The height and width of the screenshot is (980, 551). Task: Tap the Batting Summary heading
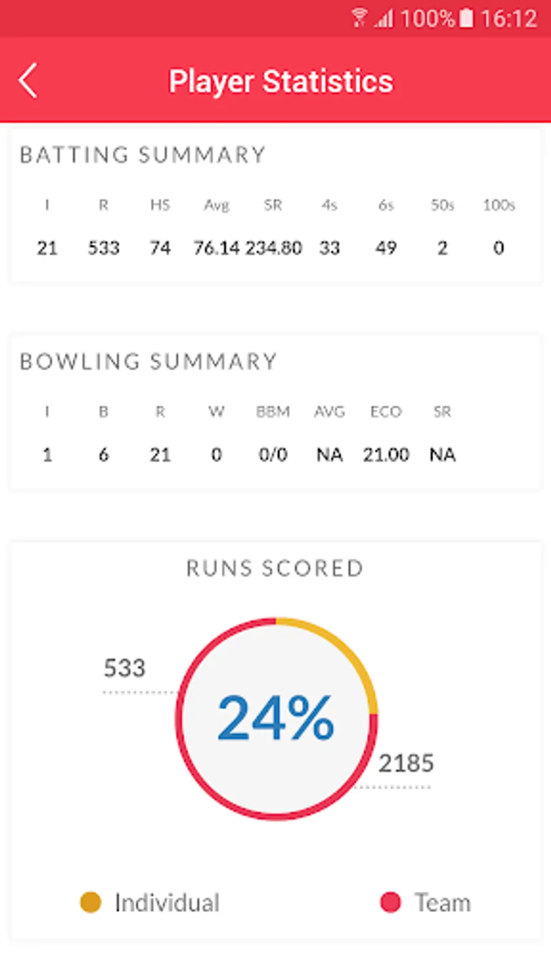coord(143,155)
